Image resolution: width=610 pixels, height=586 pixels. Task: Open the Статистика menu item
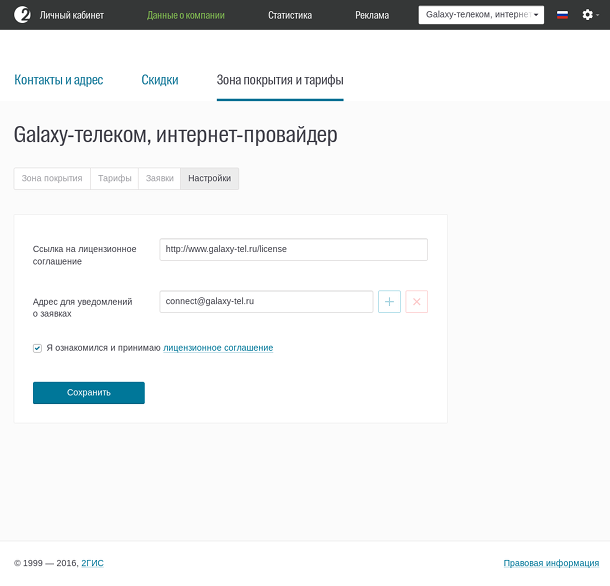290,15
